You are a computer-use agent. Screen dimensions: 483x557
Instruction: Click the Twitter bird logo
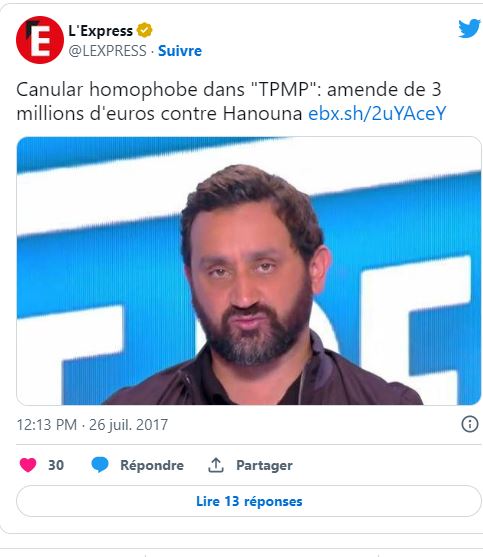(469, 29)
